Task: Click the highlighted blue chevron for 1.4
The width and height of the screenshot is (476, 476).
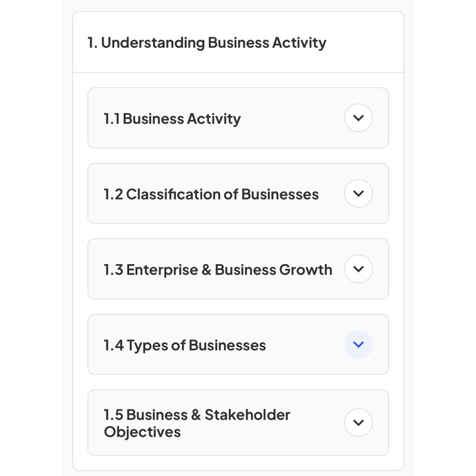Action: (x=358, y=345)
